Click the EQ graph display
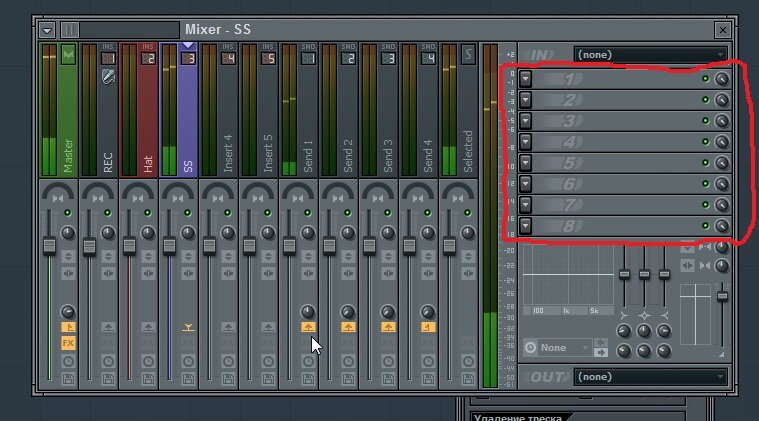759x421 pixels. click(x=569, y=274)
